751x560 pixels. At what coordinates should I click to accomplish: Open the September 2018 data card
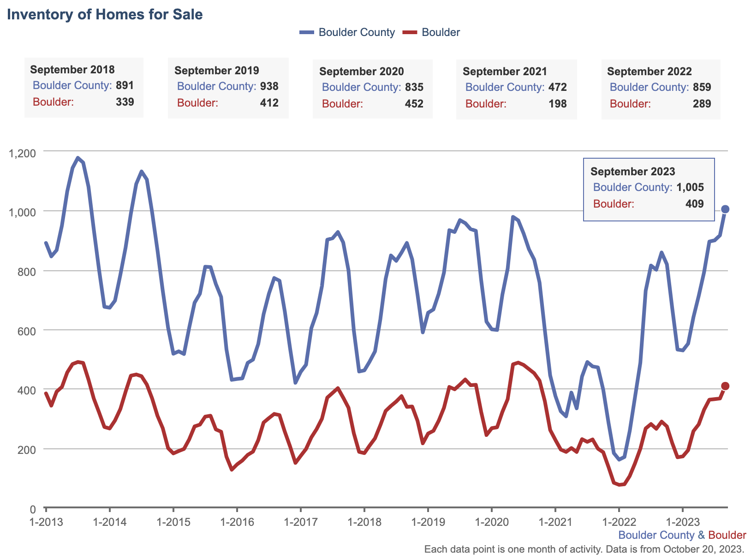tap(83, 87)
